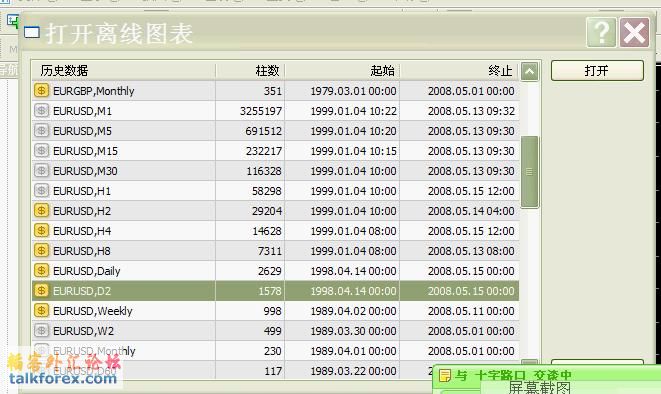Click the grey icon beside EURUSD,W2
Image resolution: width=661 pixels, height=394 pixels.
(41, 330)
